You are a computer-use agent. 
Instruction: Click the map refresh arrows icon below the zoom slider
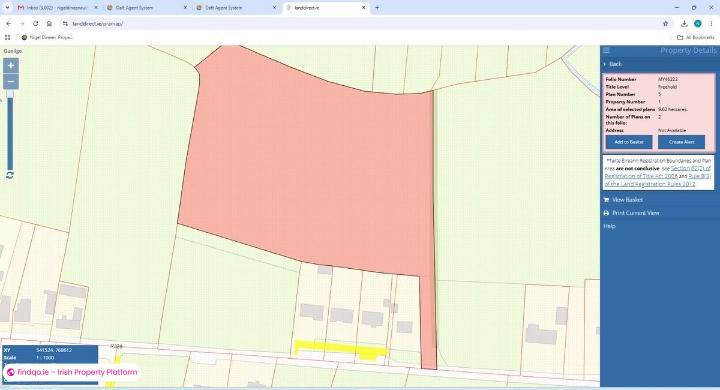10,175
